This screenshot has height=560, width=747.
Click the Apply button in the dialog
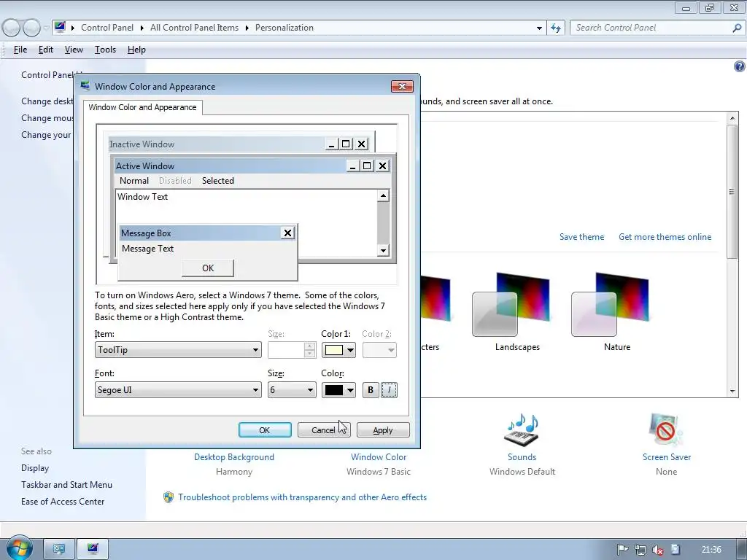click(x=383, y=430)
